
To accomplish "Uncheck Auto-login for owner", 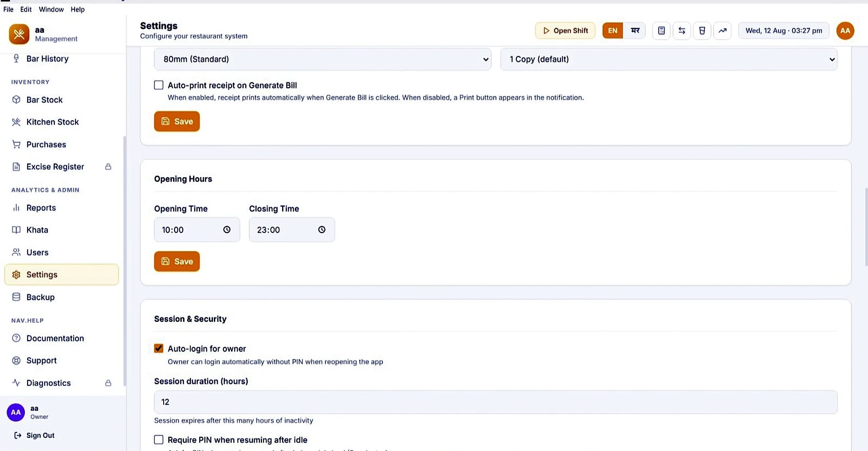I will click(x=159, y=348).
